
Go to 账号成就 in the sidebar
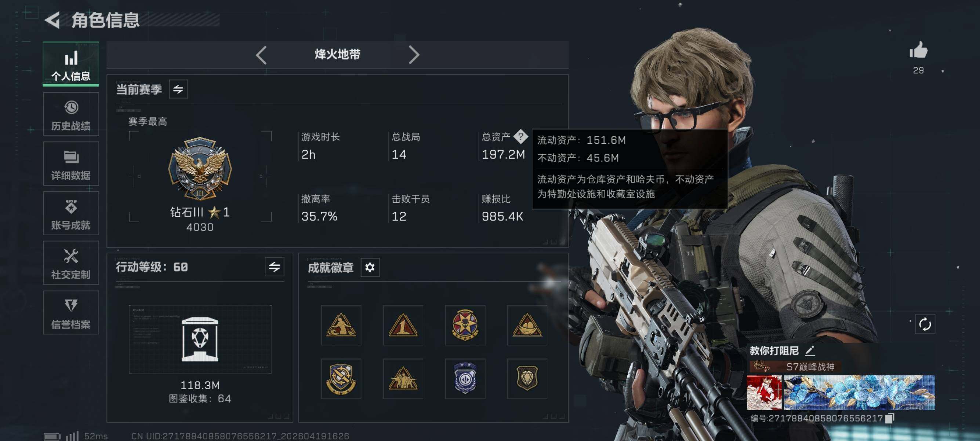point(71,213)
